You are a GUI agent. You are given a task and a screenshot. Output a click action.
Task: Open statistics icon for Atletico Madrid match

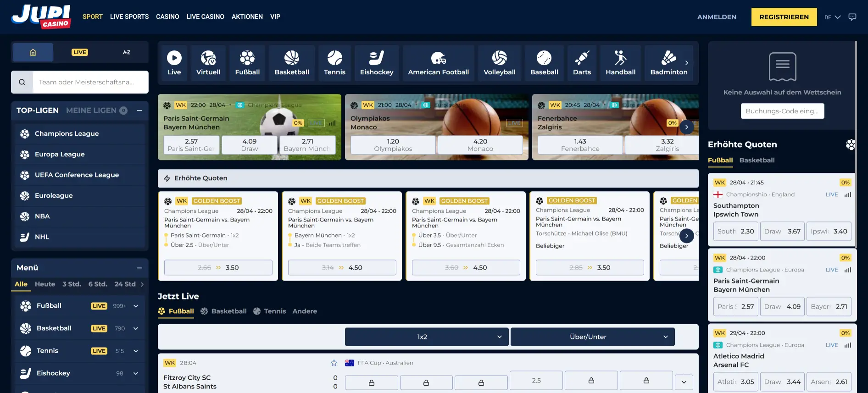[x=848, y=345]
